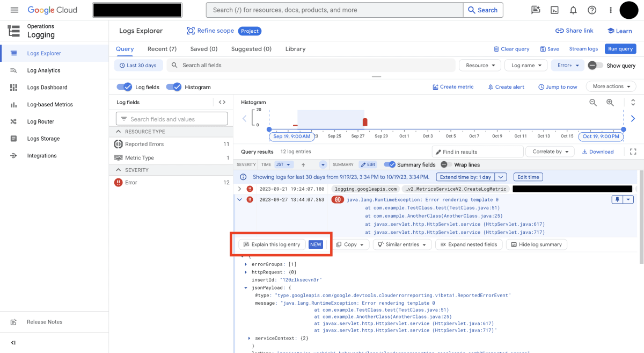
Task: Collapse the jsonPayload field
Action: [x=246, y=287]
